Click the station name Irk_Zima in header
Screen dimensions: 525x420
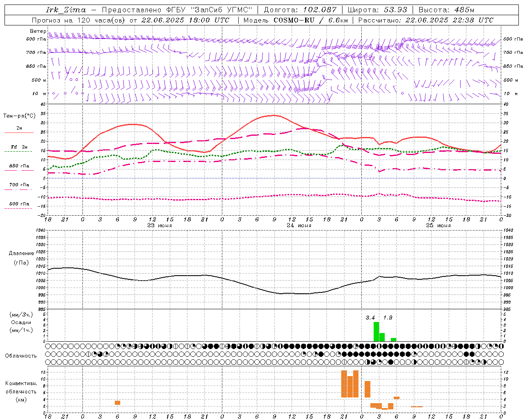[x=66, y=10]
